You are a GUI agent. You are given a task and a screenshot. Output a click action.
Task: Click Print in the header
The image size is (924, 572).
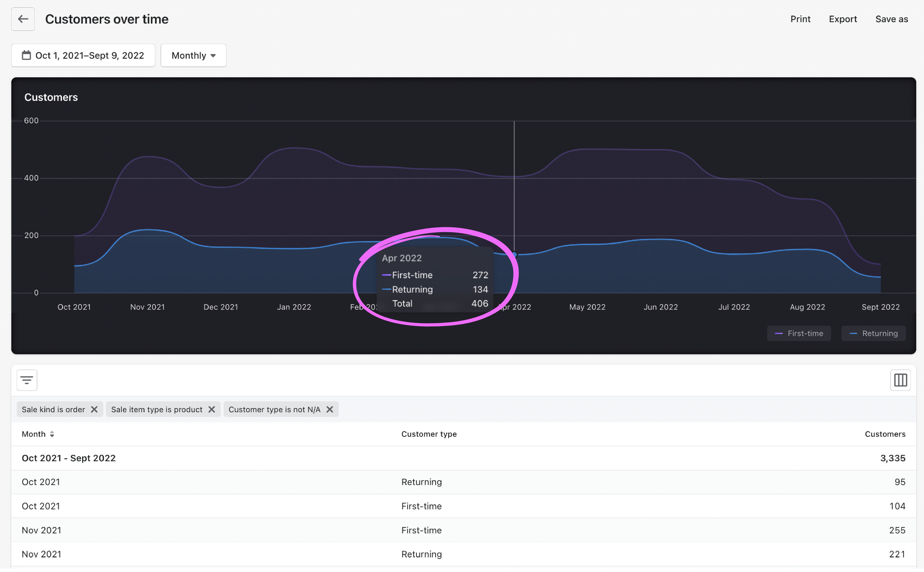[800, 19]
